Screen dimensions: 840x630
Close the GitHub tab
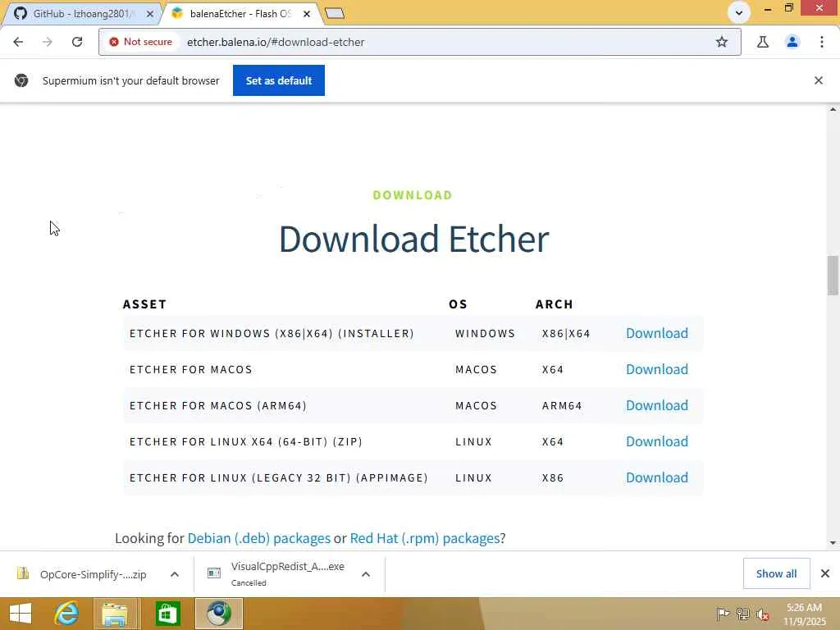pyautogui.click(x=150, y=14)
